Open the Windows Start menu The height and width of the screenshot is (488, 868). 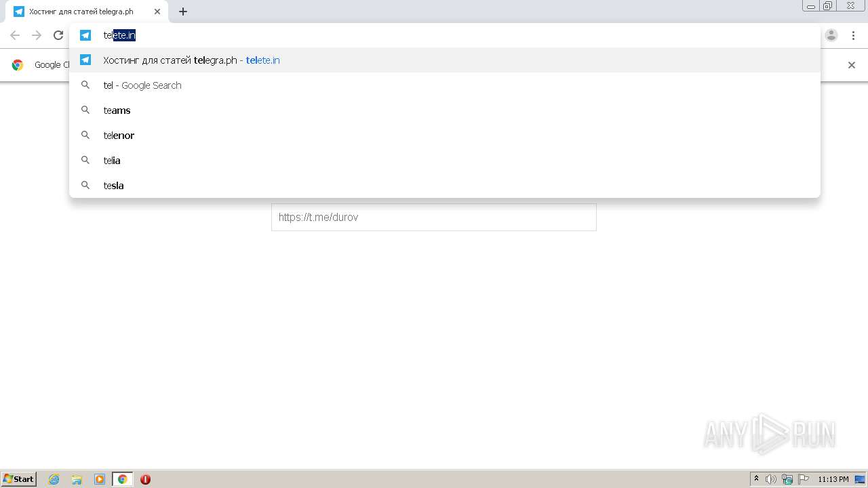(x=19, y=479)
